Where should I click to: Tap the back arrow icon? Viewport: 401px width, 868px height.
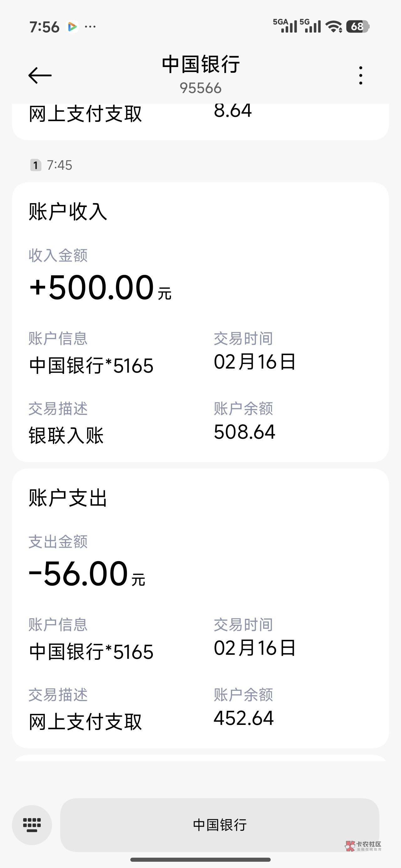pos(40,75)
